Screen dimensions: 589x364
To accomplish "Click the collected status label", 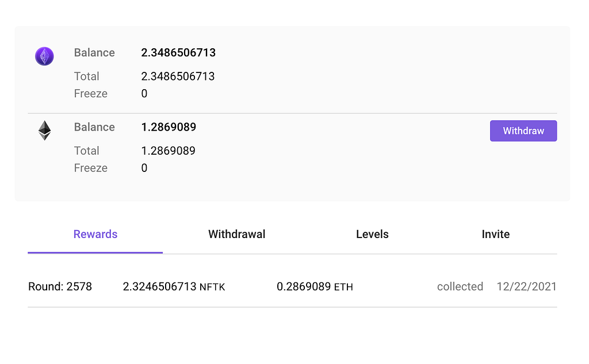I will (460, 286).
